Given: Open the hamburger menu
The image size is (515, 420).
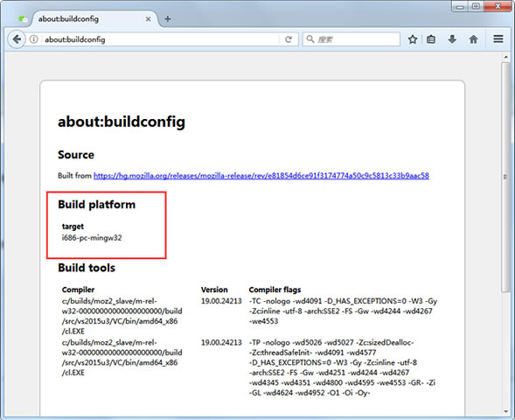Looking at the screenshot, I should (x=498, y=39).
